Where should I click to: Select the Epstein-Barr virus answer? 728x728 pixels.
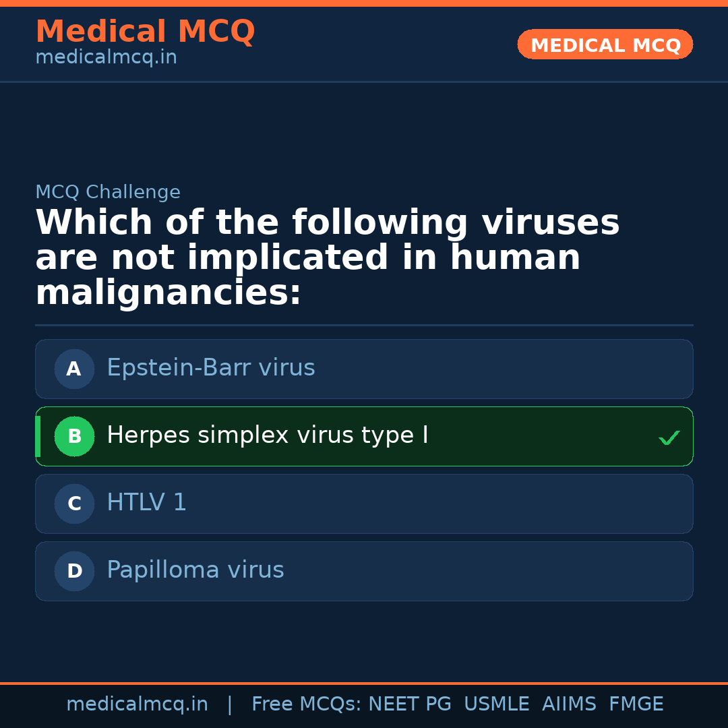coord(211,368)
